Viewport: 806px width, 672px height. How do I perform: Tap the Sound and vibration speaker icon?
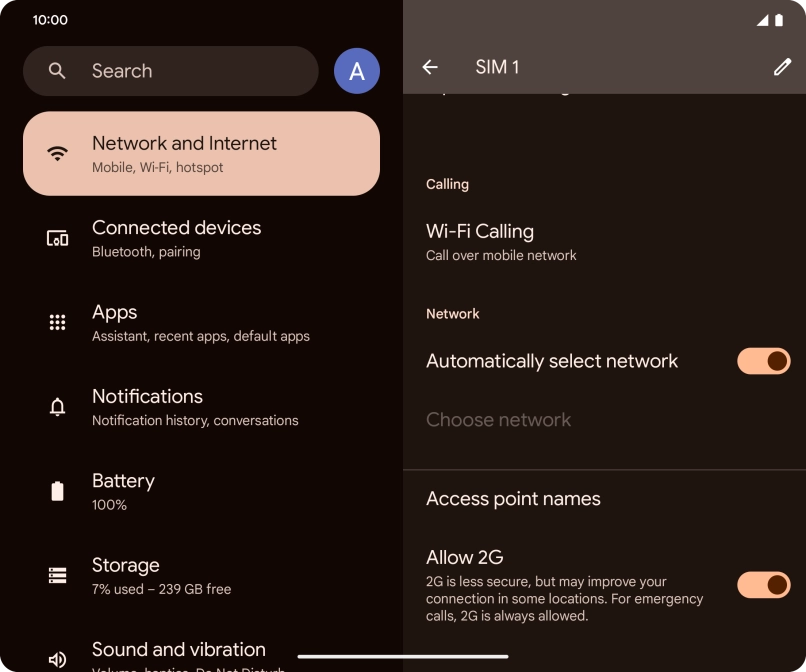pyautogui.click(x=58, y=659)
